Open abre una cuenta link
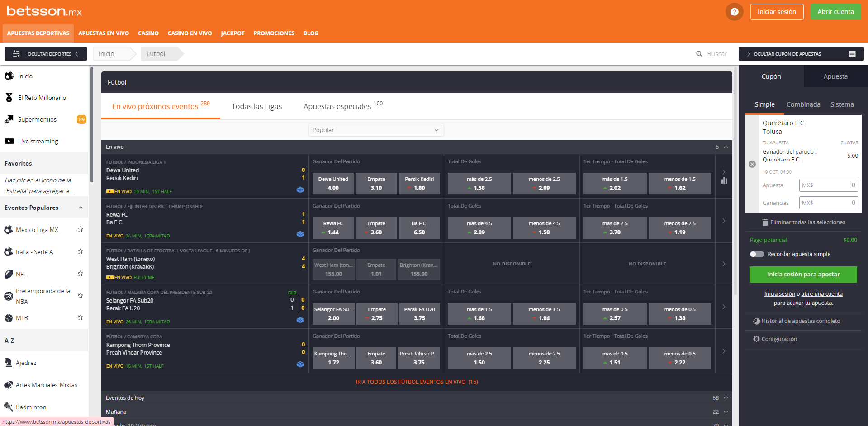 coord(822,294)
